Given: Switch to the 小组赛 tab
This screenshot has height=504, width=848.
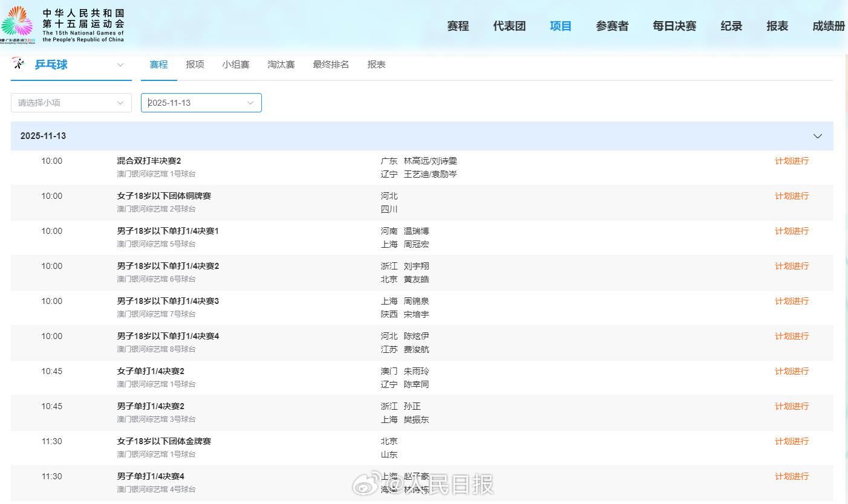Looking at the screenshot, I should 235,65.
